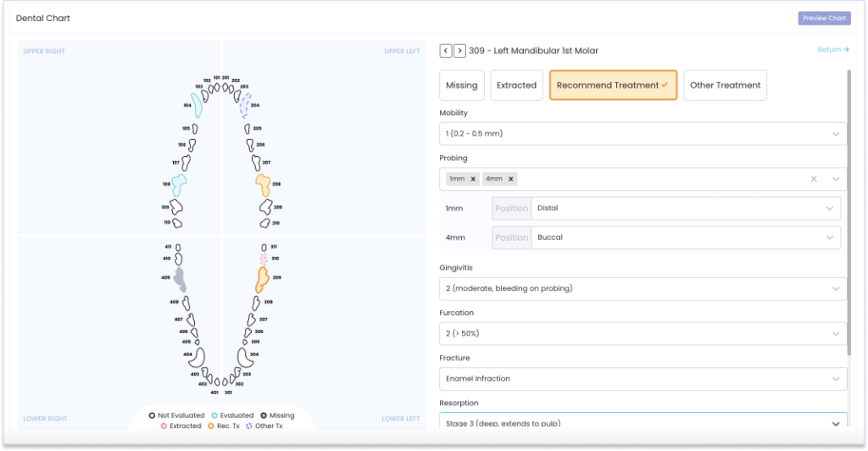
Task: Select tooth 204 in the upper left quadrant
Action: point(244,105)
